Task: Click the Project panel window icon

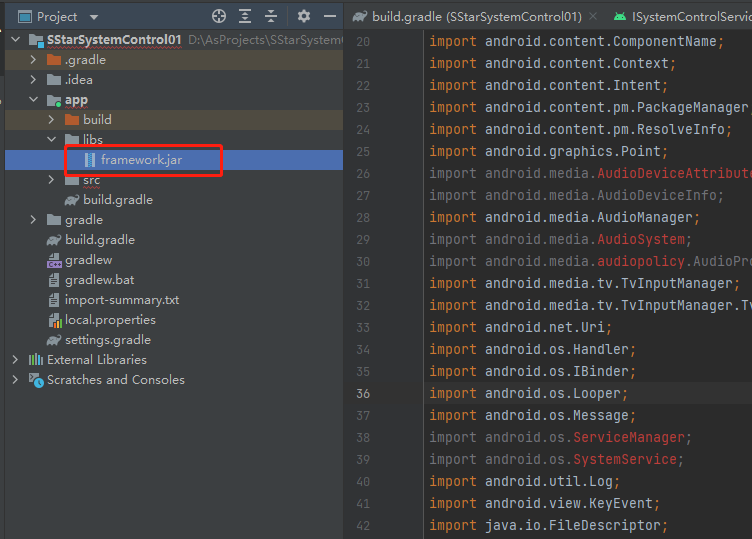Action: 24,17
